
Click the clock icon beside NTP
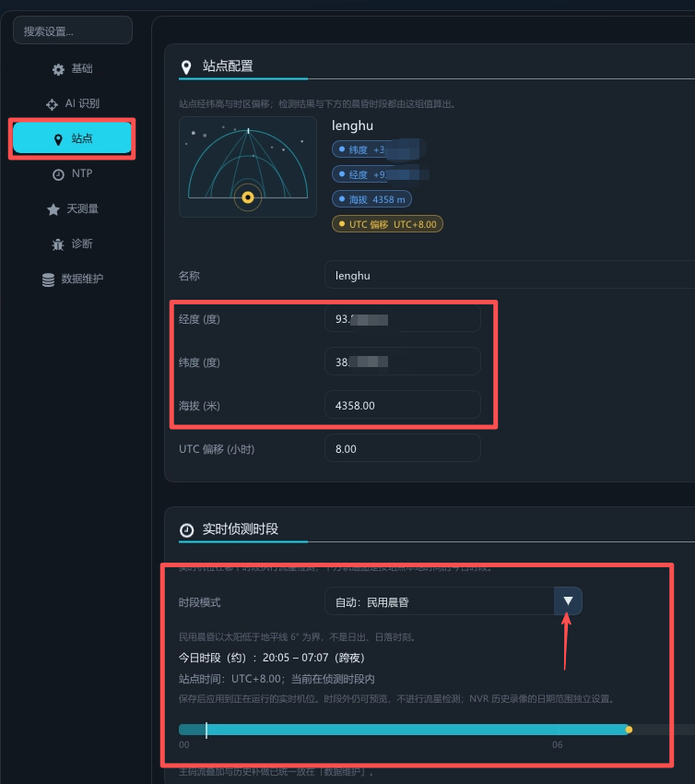[x=58, y=174]
